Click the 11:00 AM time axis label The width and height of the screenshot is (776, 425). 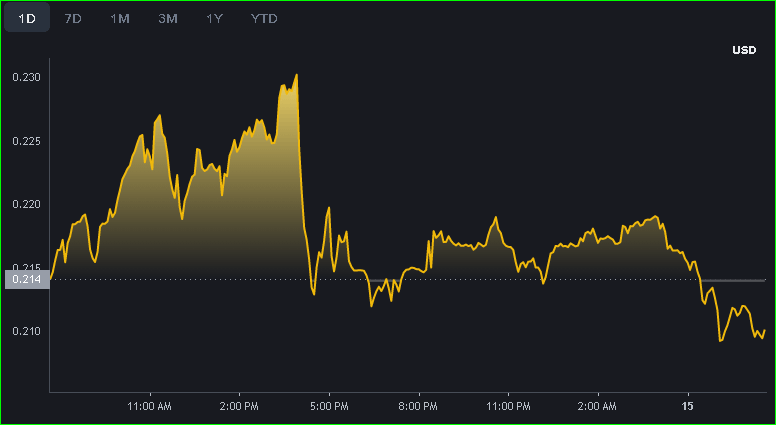click(x=149, y=407)
